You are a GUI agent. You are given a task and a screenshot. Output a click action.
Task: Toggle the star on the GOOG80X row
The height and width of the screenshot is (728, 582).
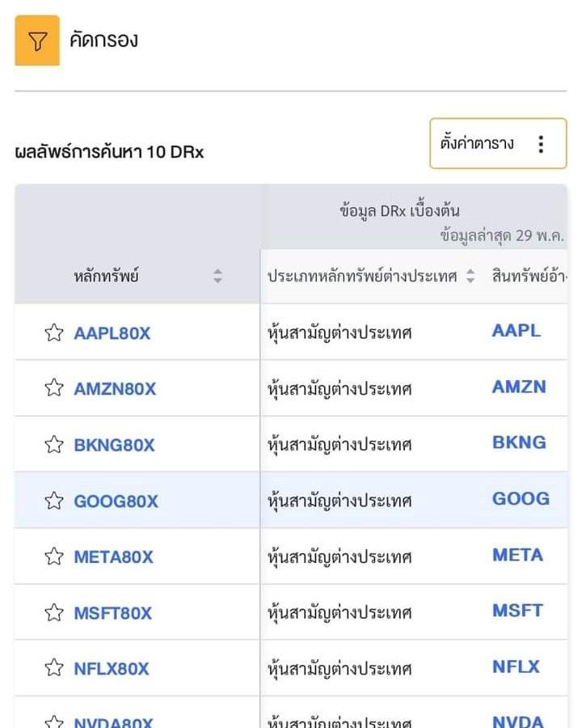coord(54,500)
